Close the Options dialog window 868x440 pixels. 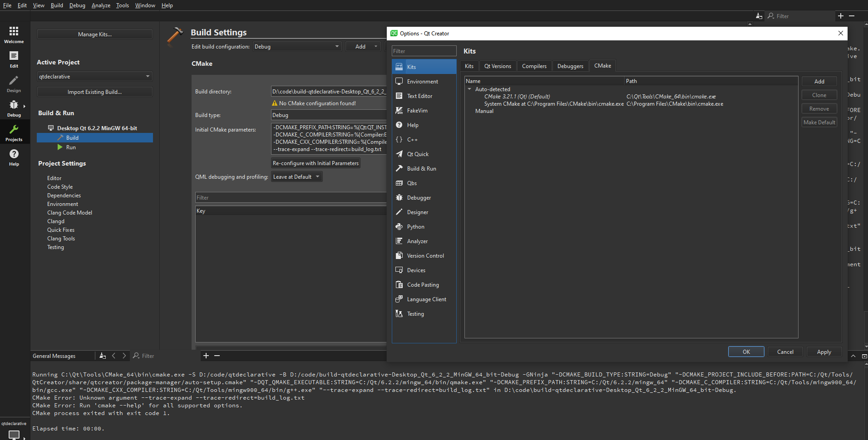(840, 33)
